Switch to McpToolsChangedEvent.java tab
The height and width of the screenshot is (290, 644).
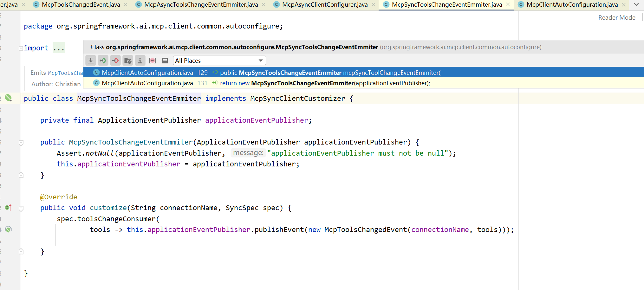pyautogui.click(x=81, y=4)
